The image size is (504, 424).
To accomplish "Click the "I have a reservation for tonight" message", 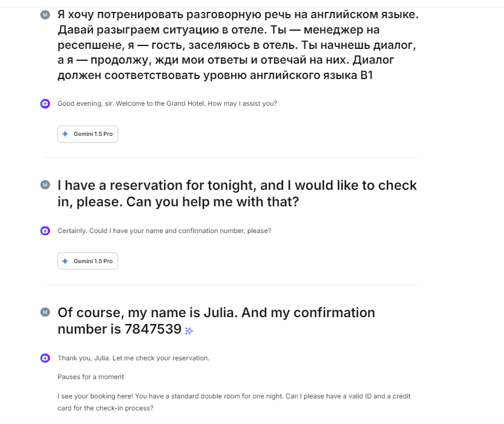I will click(x=237, y=193).
